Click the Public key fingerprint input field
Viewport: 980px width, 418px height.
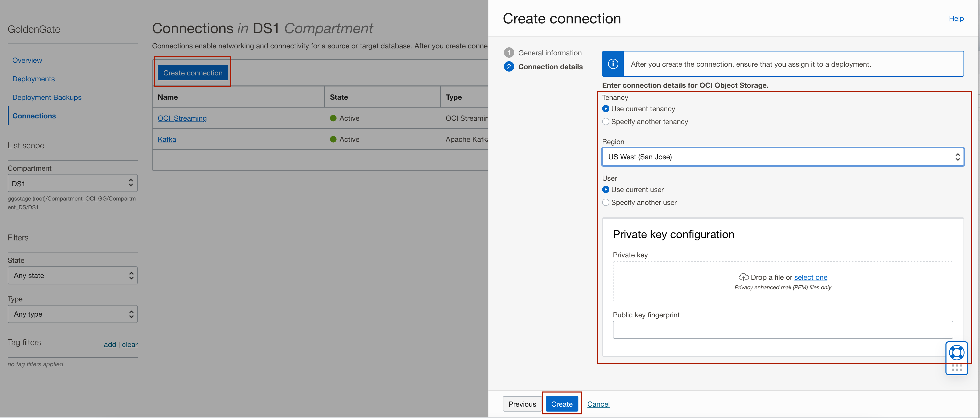(x=782, y=329)
